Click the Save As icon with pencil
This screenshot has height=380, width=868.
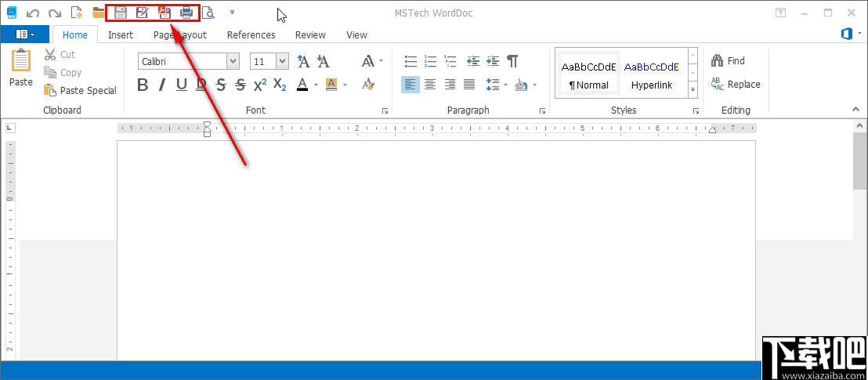click(x=143, y=13)
